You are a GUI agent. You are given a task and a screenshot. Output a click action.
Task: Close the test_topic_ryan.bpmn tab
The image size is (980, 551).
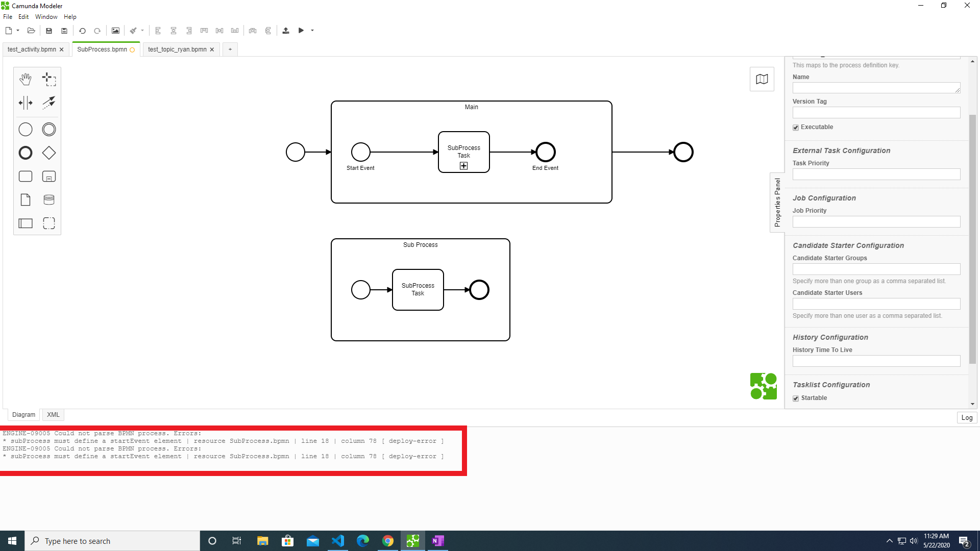[x=212, y=49]
